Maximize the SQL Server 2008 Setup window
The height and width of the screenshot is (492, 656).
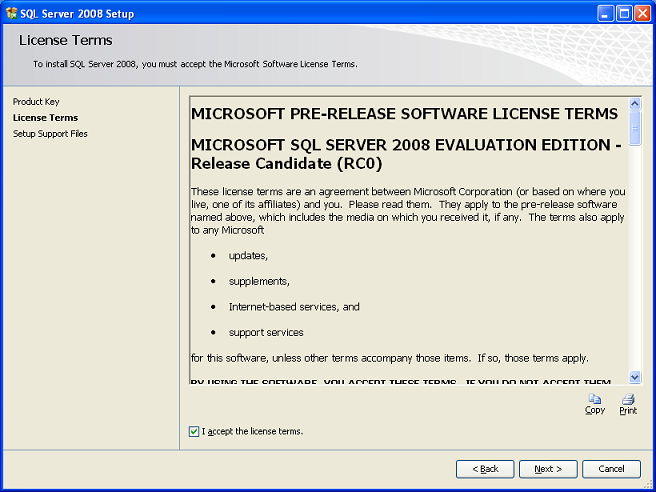(x=624, y=14)
